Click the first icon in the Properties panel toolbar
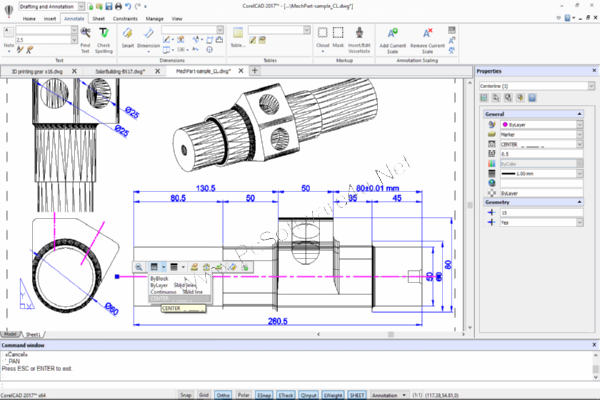 pos(484,98)
